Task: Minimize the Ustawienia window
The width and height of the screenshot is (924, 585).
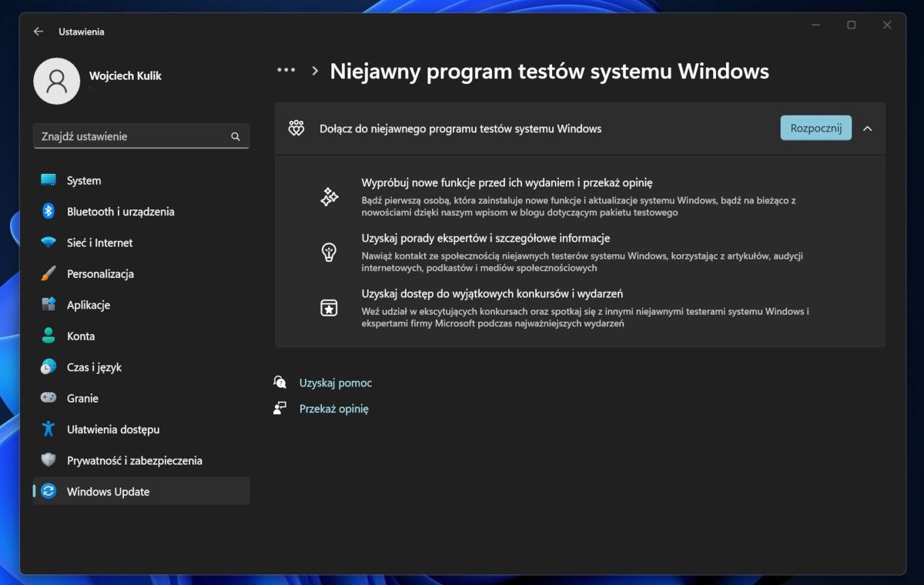Action: [816, 25]
